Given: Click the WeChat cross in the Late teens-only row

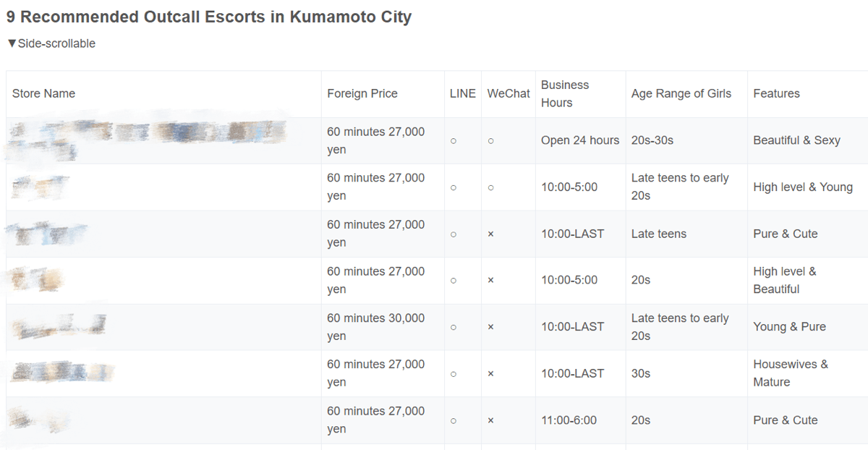Looking at the screenshot, I should 490,234.
